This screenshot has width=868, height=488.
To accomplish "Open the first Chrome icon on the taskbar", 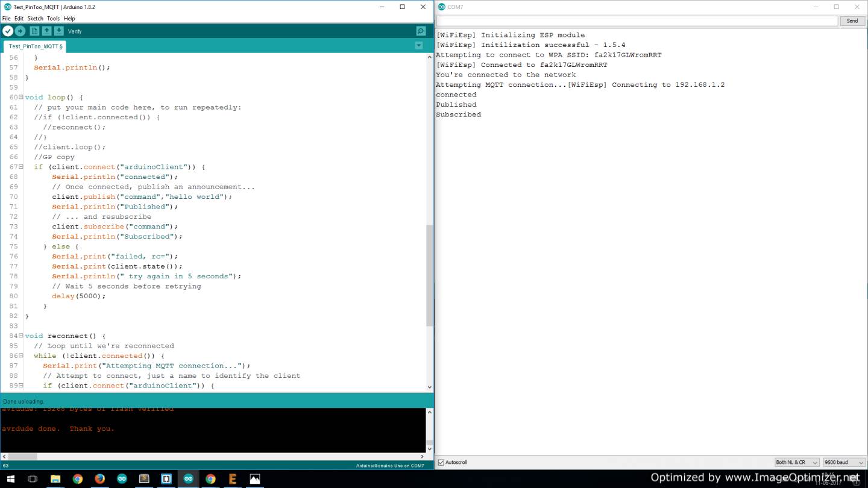I will pyautogui.click(x=78, y=479).
